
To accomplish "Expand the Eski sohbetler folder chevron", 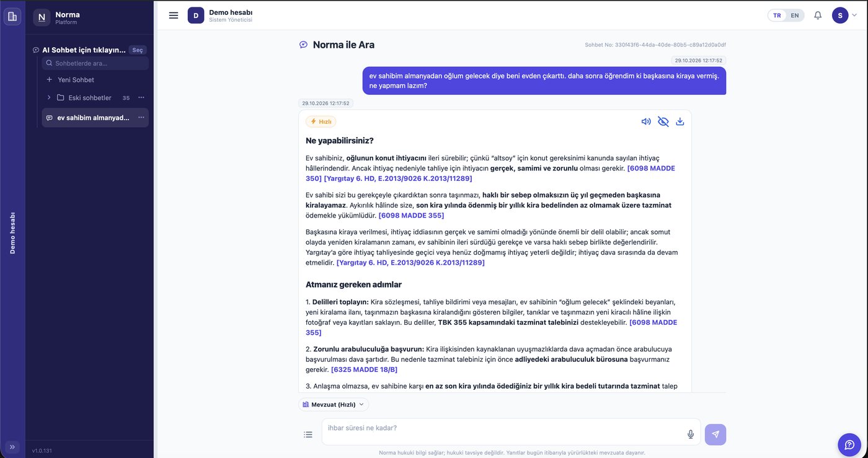I will tap(49, 98).
